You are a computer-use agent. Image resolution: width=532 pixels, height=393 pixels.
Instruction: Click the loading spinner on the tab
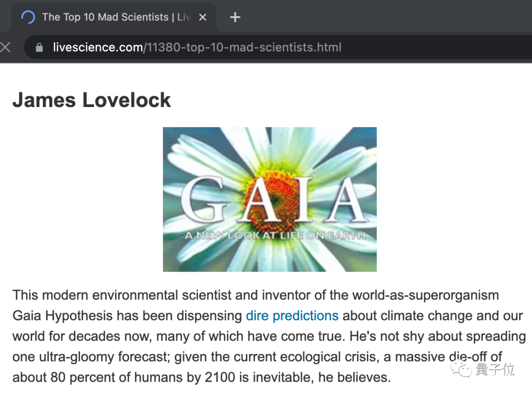(28, 17)
